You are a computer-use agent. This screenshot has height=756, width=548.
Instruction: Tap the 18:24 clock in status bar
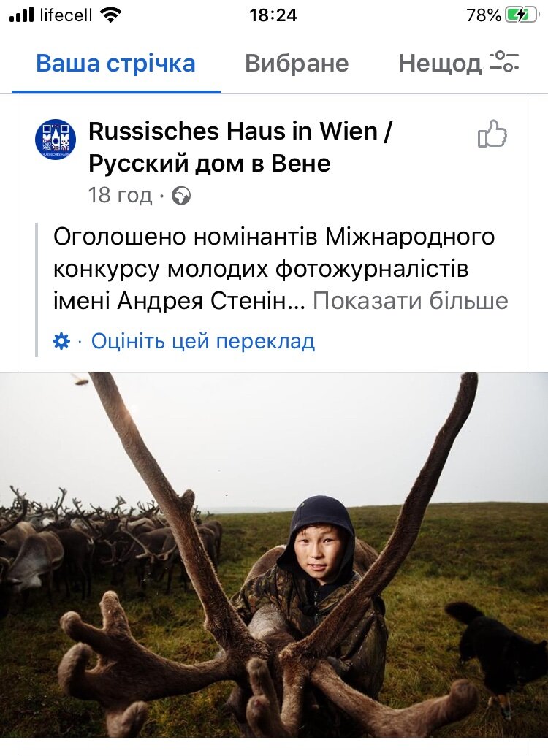tap(273, 15)
